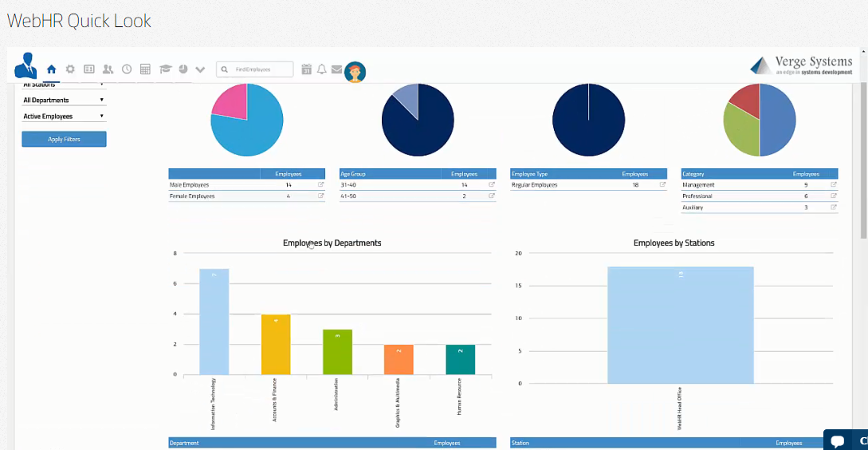868x450 pixels.
Task: Open the Employees people icon
Action: (x=108, y=69)
